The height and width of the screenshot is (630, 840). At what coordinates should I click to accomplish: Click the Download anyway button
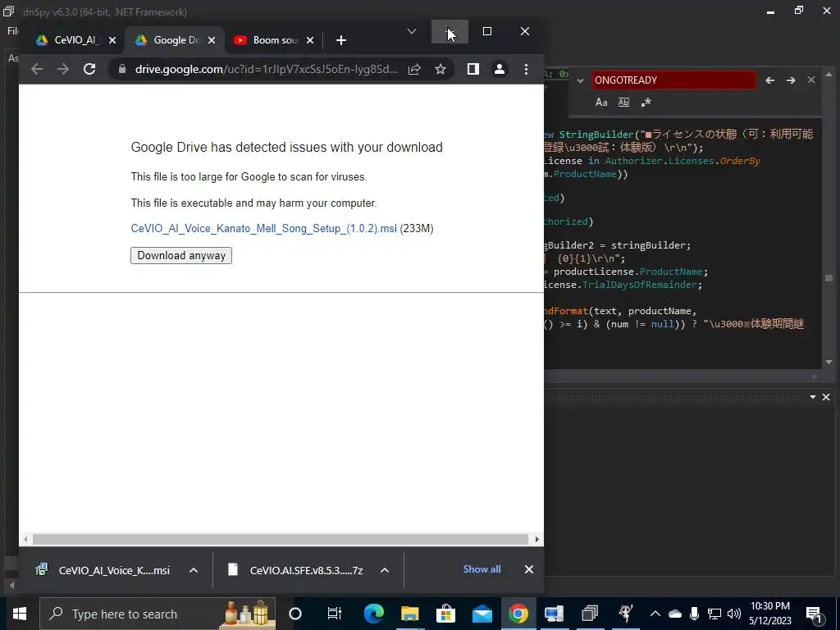pos(181,256)
